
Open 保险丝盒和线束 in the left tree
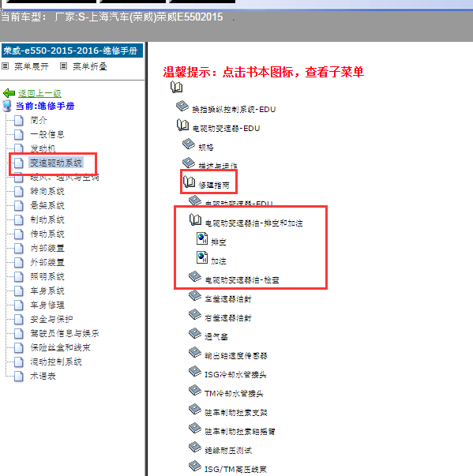tap(61, 347)
